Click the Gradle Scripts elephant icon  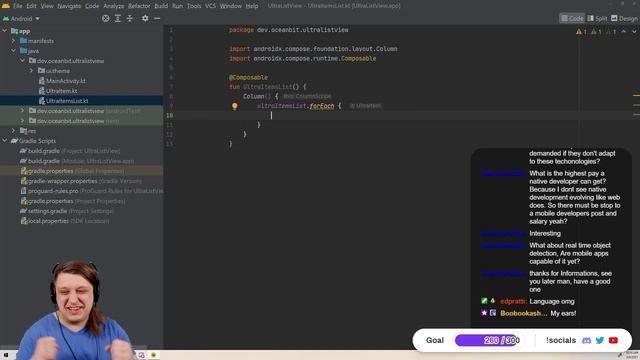(14, 141)
